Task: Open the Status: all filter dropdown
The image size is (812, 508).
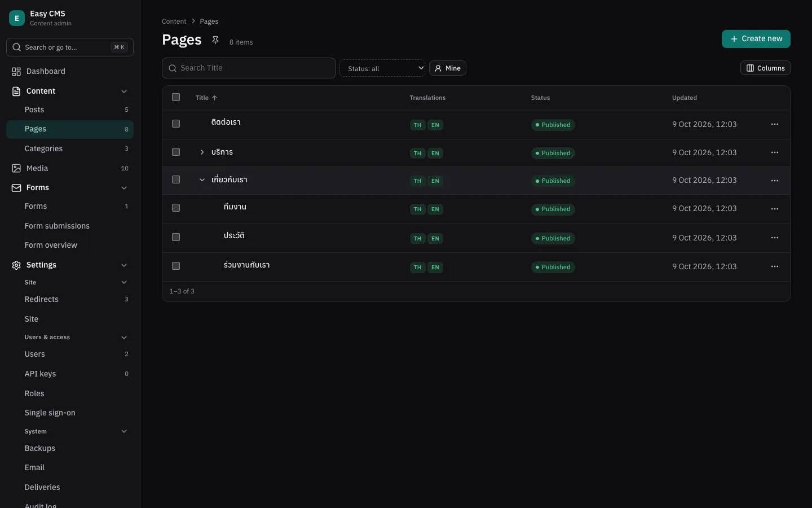Action: (382, 68)
